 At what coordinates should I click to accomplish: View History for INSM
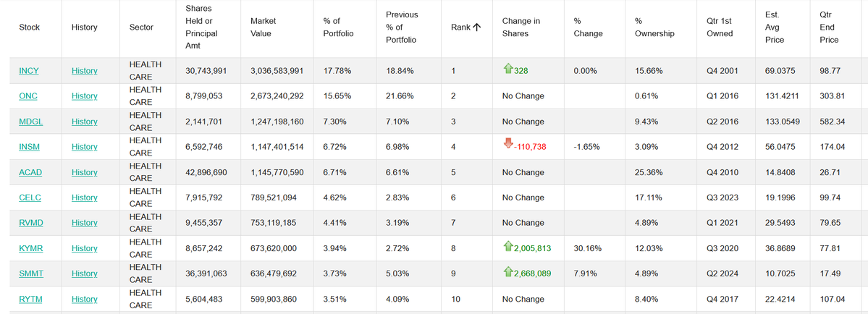coord(84,147)
